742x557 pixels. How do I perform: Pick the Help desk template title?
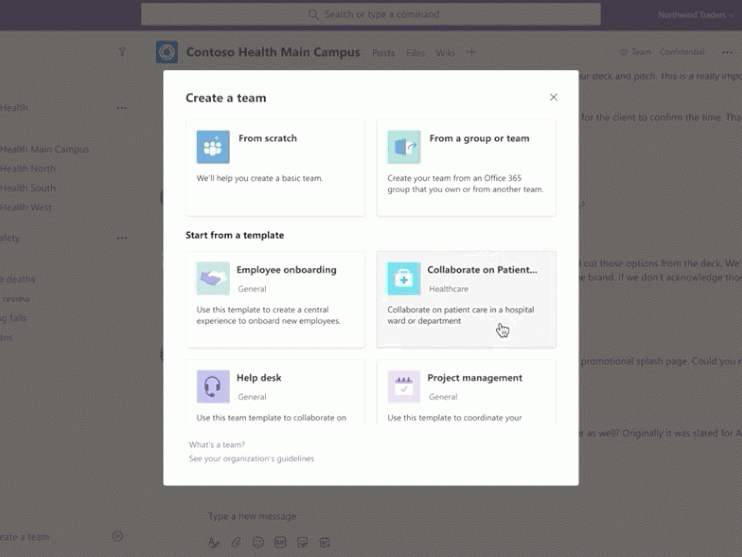(259, 378)
